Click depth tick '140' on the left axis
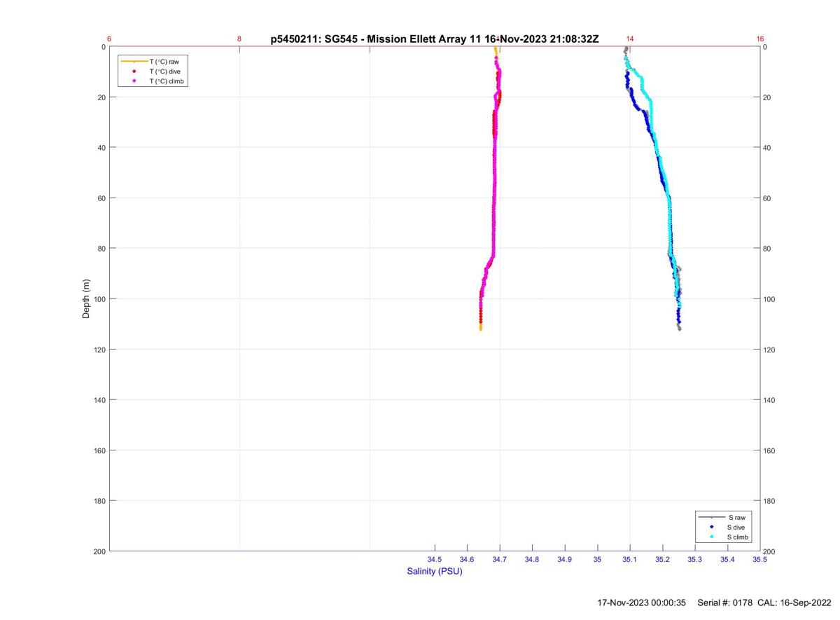The width and height of the screenshot is (840, 620). click(99, 400)
